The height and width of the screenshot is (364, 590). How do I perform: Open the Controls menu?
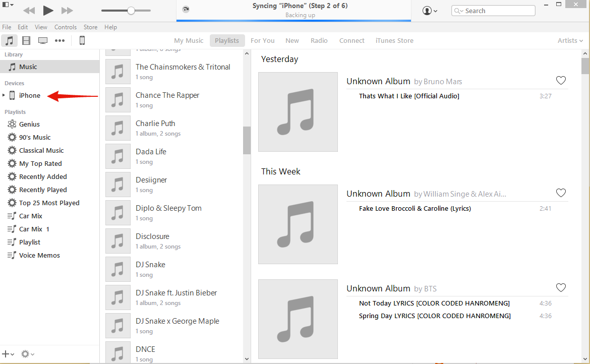(66, 27)
